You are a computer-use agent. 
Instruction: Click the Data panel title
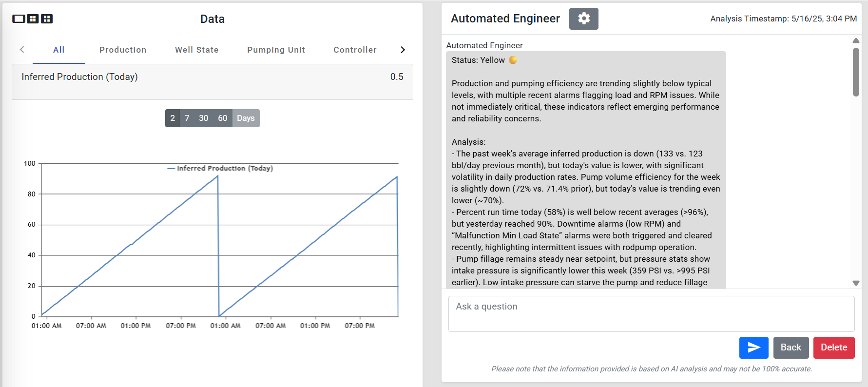tap(212, 19)
